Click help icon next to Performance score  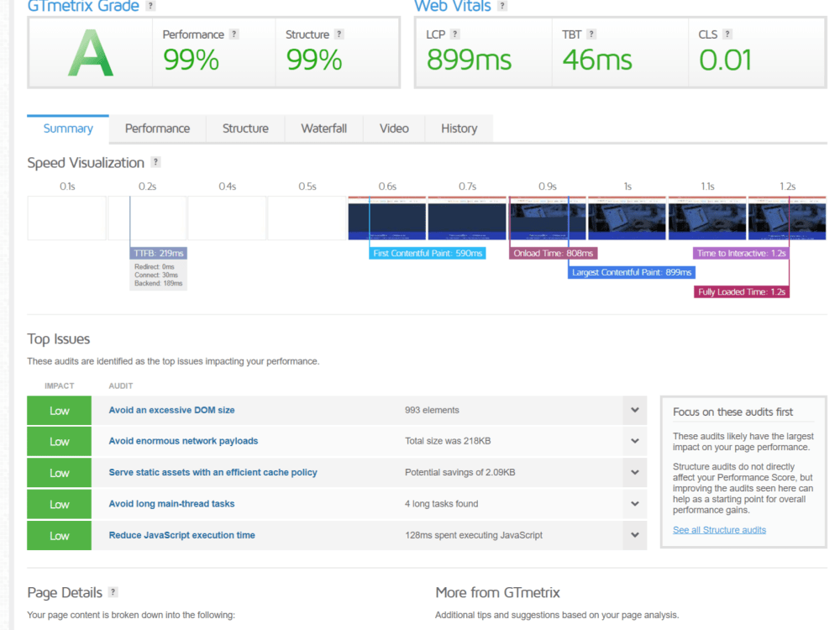[234, 34]
